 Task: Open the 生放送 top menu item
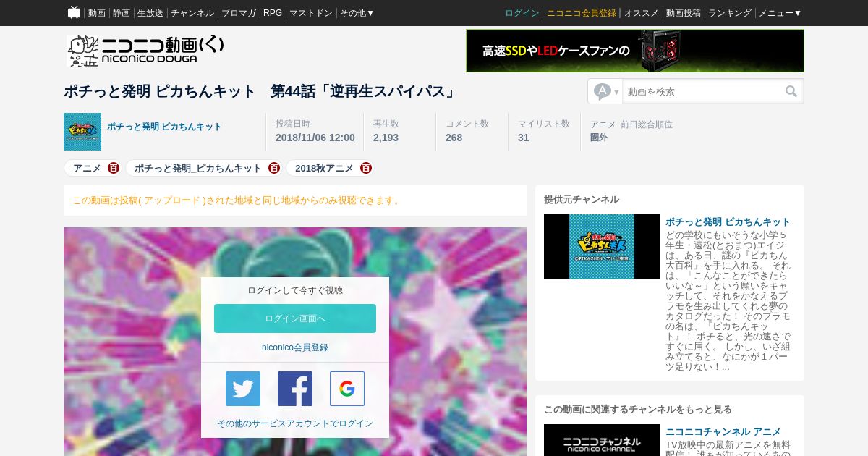click(150, 13)
